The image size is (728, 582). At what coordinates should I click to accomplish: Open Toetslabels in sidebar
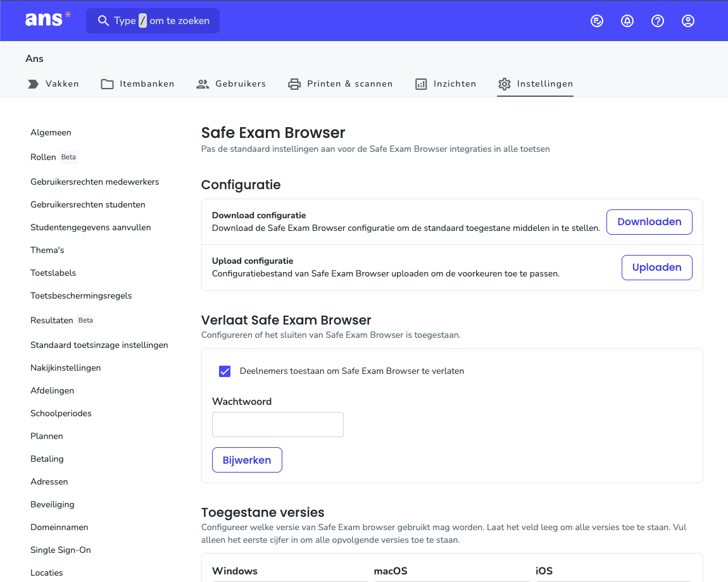(53, 273)
